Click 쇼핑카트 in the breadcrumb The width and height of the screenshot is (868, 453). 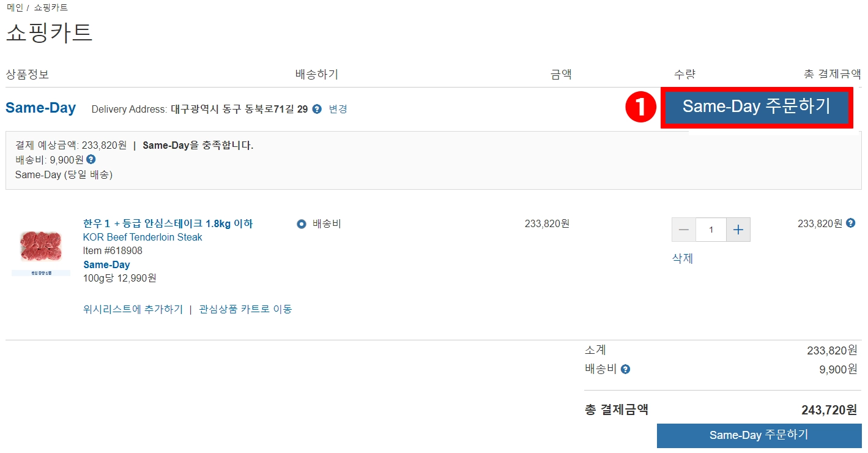point(51,8)
